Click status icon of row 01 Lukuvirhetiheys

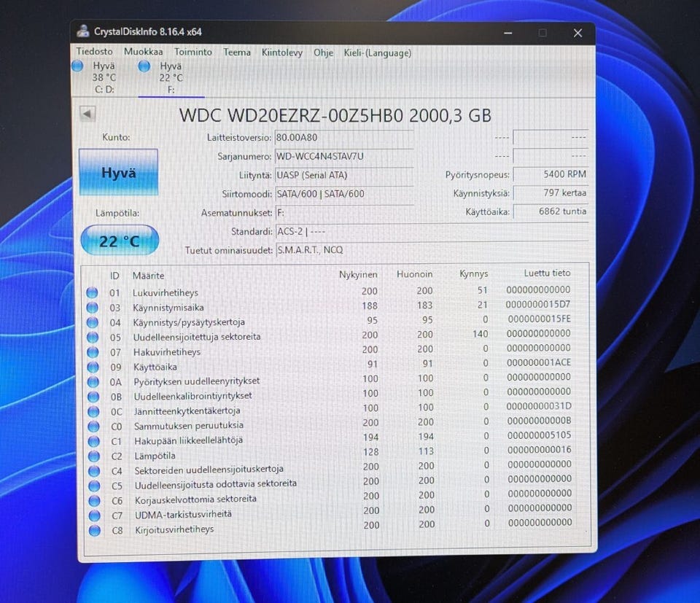point(92,293)
